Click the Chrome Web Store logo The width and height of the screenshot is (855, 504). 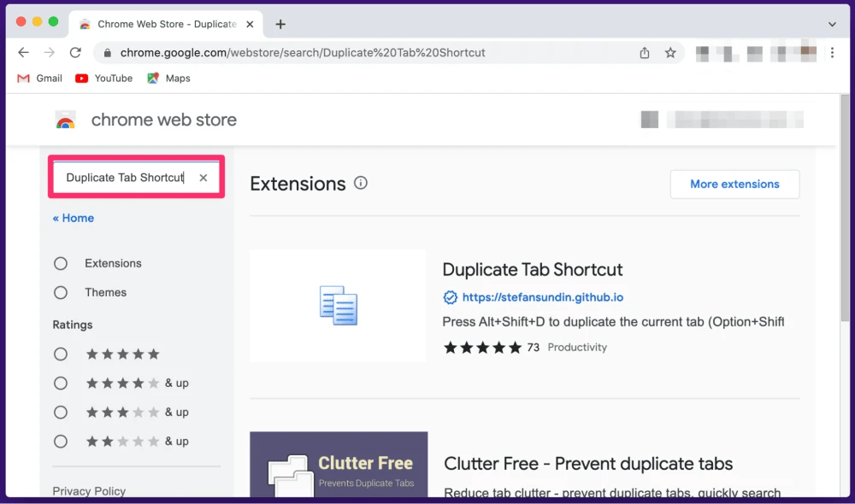tap(67, 120)
